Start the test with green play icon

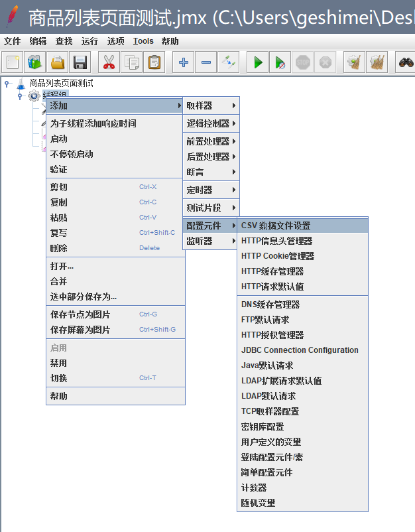pyautogui.click(x=258, y=62)
